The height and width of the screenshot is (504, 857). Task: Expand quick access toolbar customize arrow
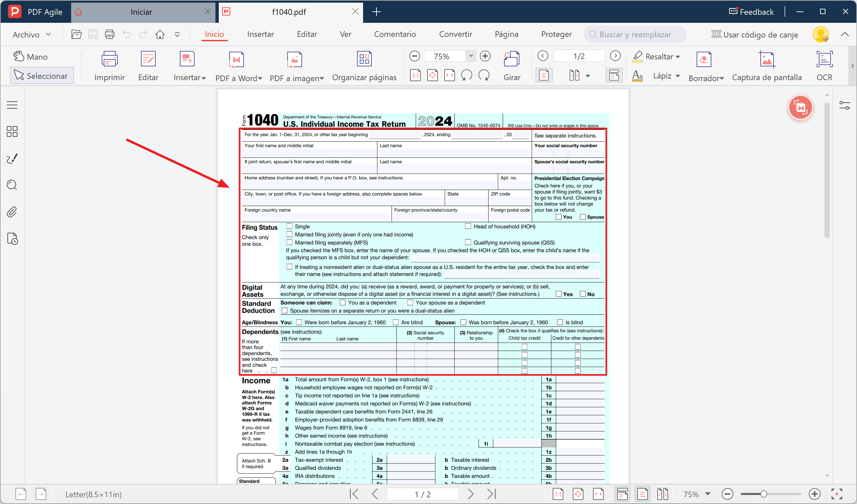tap(177, 34)
